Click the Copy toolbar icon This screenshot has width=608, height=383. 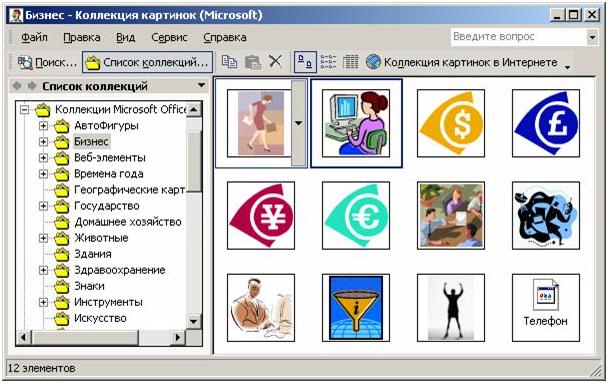[229, 62]
